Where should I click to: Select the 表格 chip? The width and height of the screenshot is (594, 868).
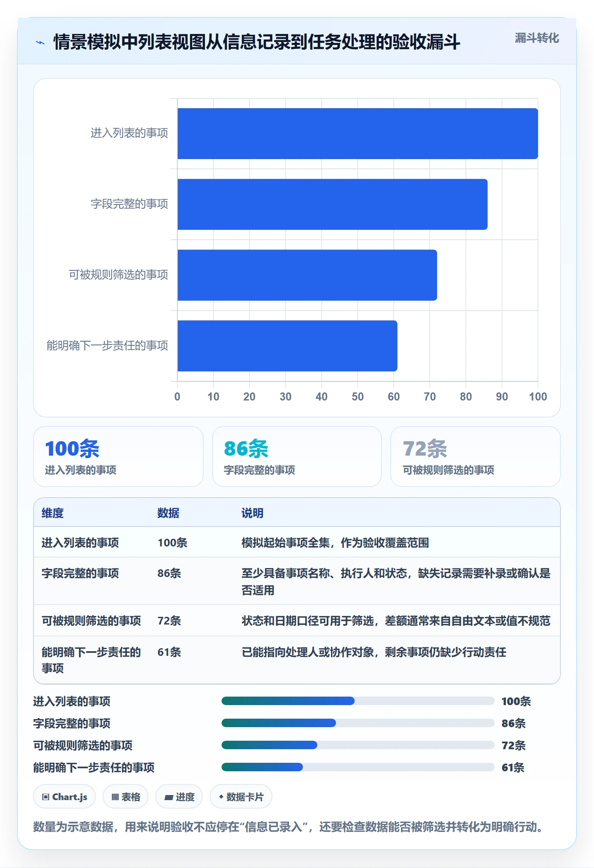click(126, 797)
